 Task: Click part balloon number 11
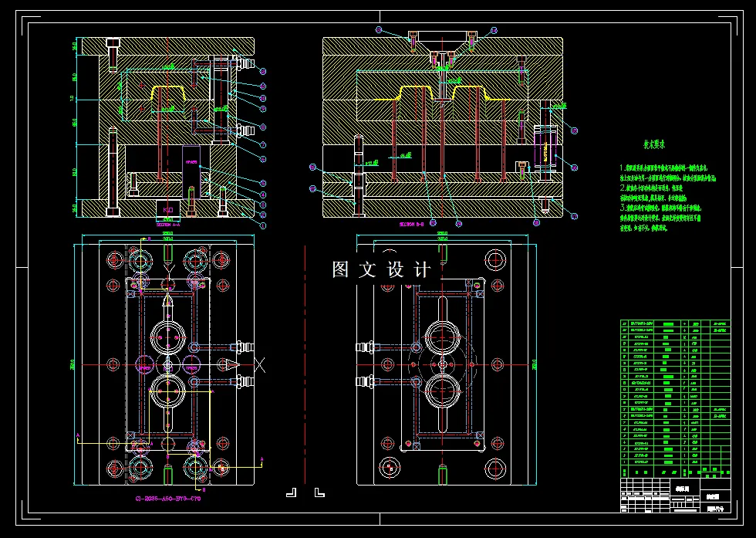coord(263,86)
